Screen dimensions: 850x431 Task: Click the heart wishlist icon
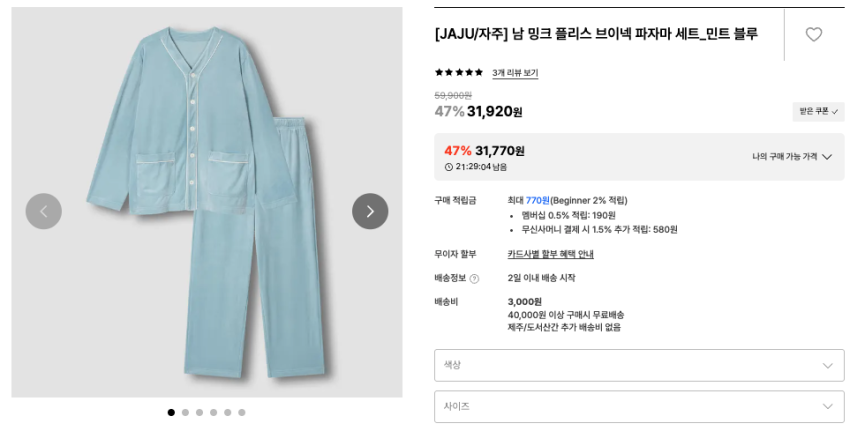coord(813,34)
